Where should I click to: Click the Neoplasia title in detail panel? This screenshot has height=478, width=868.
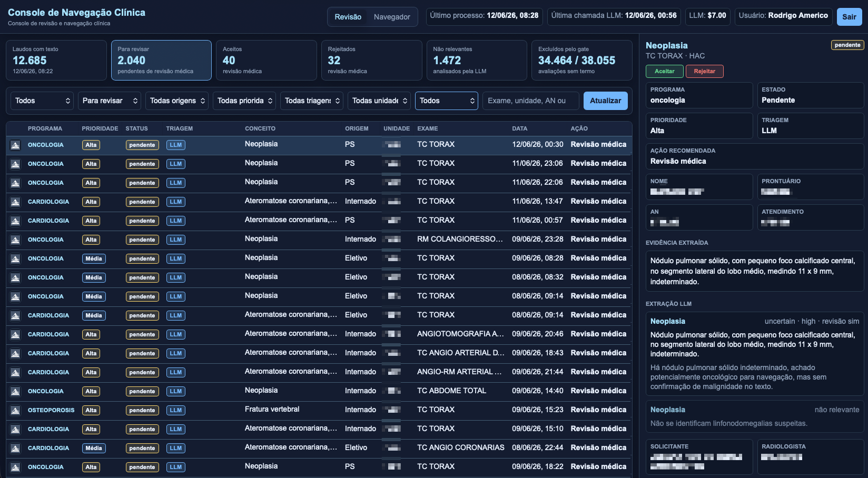pyautogui.click(x=667, y=45)
